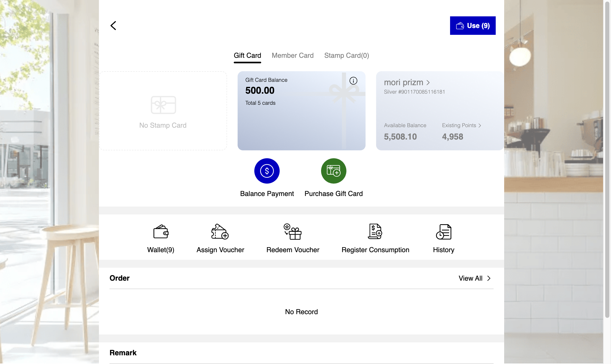611x364 pixels.
Task: Click the Assign Voucher icon
Action: pyautogui.click(x=220, y=232)
